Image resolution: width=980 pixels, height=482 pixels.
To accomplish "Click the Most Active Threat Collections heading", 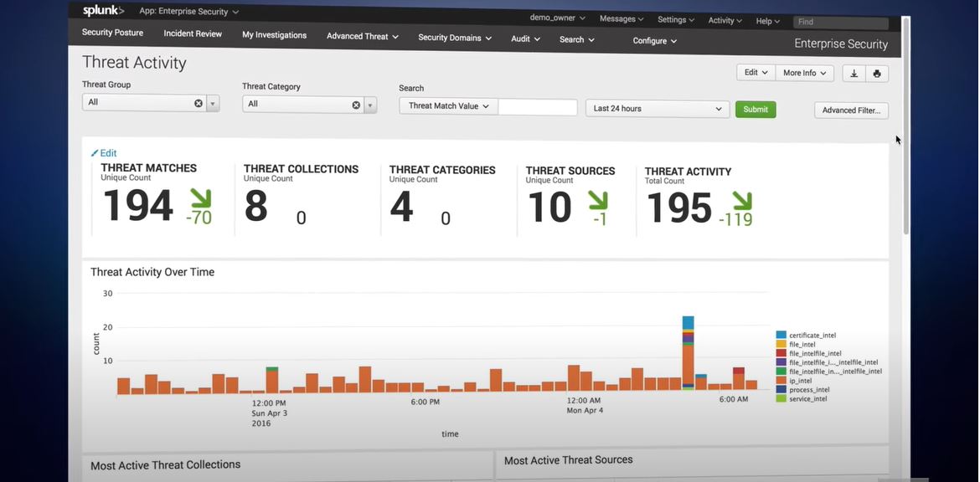I will point(166,465).
